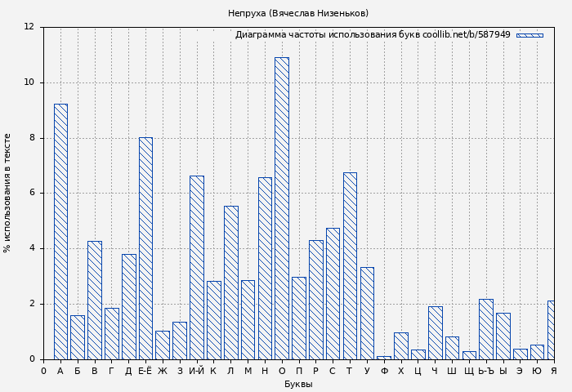Select the bar for letter Л

click(230, 283)
